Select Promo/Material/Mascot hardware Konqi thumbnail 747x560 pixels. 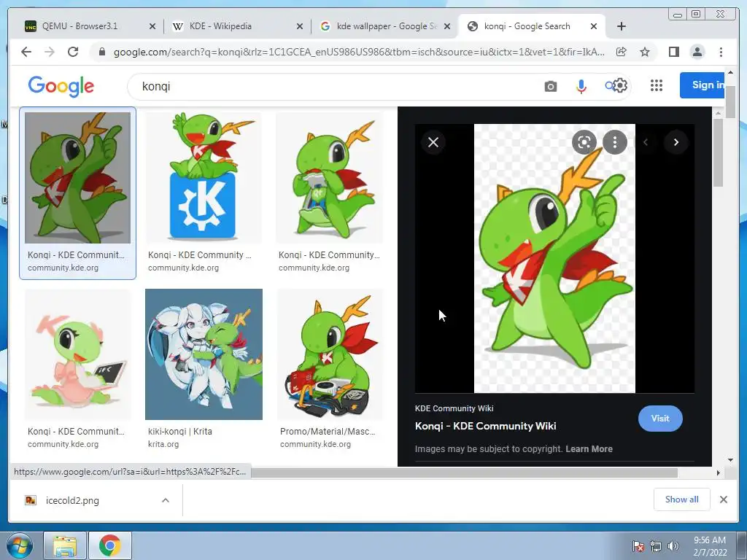click(330, 354)
